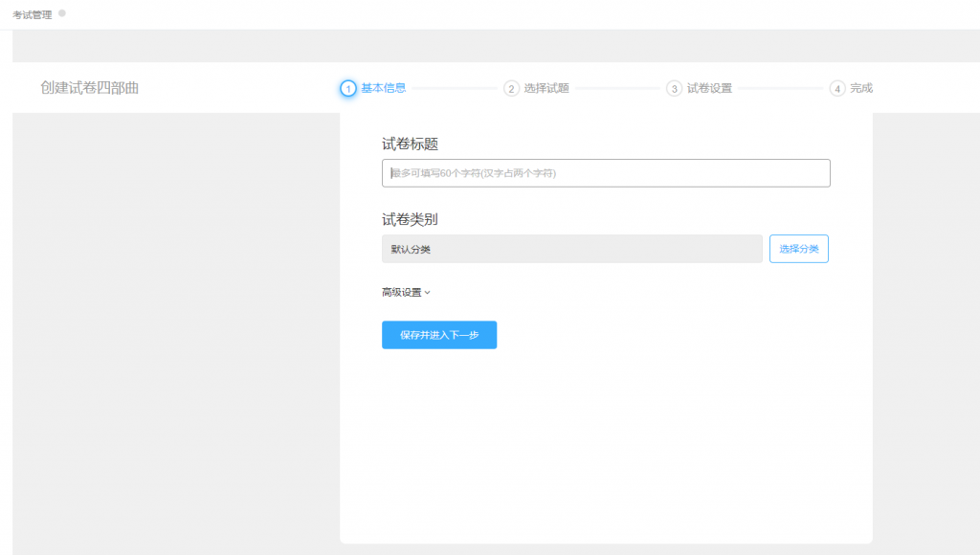Screen dimensions: 980x555
Task: Go to step 2 选择试题
Action: pos(536,88)
